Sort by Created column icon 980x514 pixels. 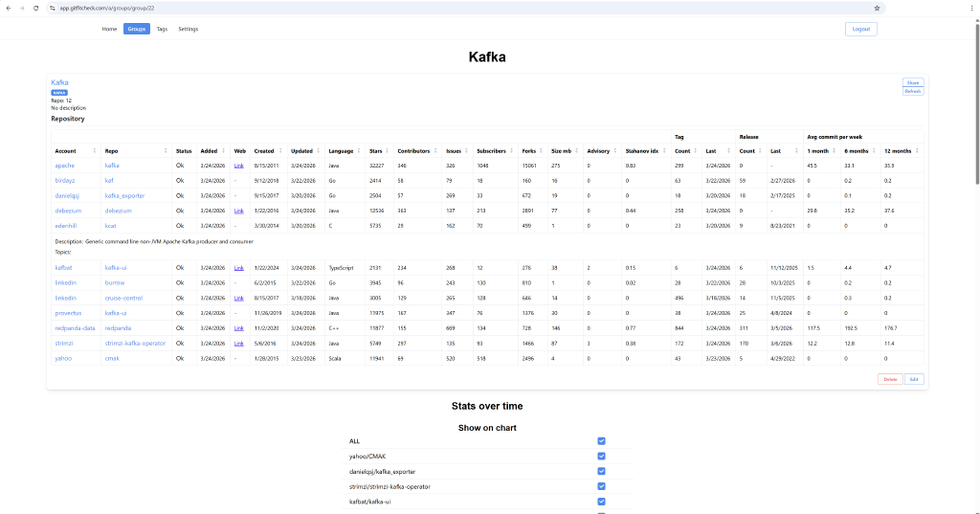pyautogui.click(x=280, y=150)
